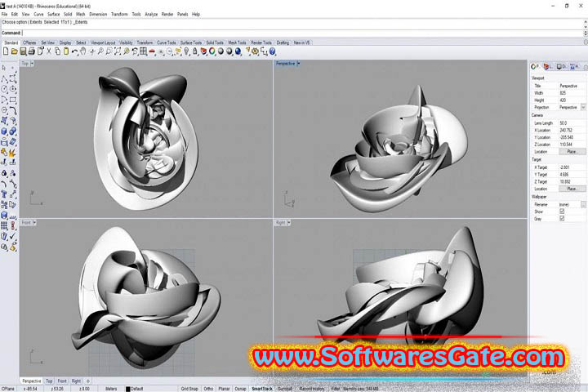Viewport: 588px width, 392px height.
Task: Click the command history scrollbar up arrow
Action: tap(586, 22)
